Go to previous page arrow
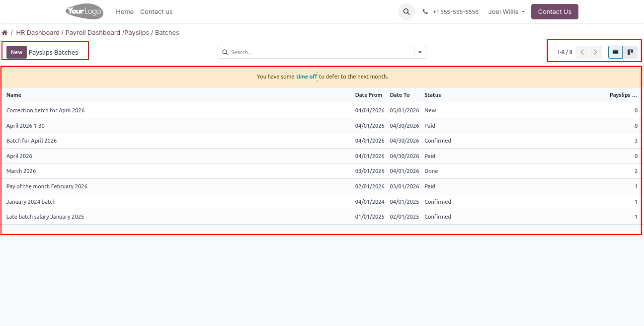Screen dimensions: 644x326 [582, 52]
